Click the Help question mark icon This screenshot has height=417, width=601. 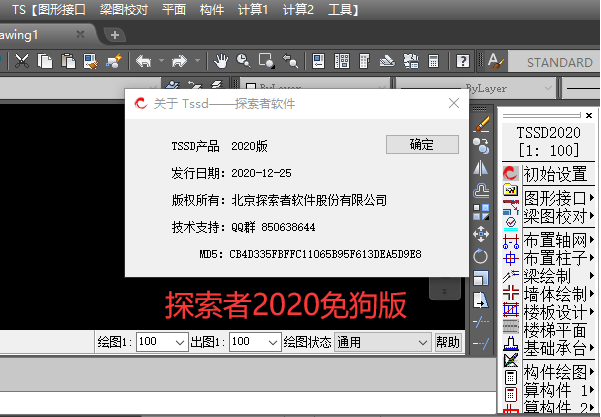(x=463, y=61)
